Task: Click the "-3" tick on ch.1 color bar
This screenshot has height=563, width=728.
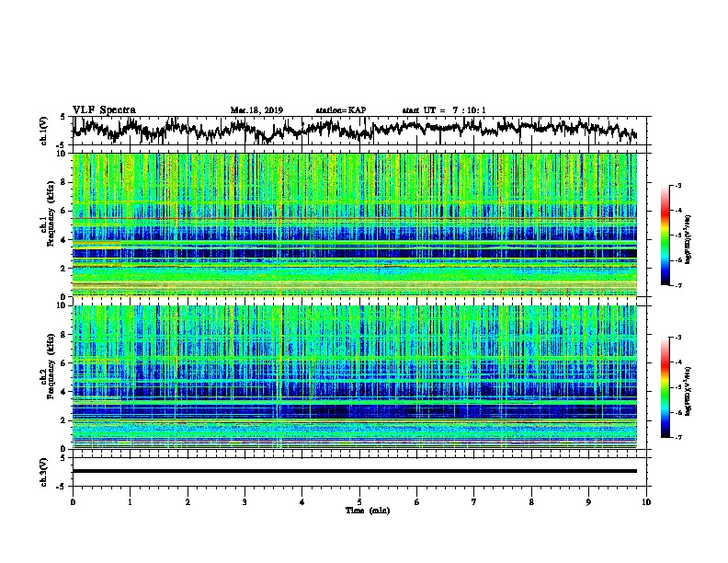Action: coord(678,186)
